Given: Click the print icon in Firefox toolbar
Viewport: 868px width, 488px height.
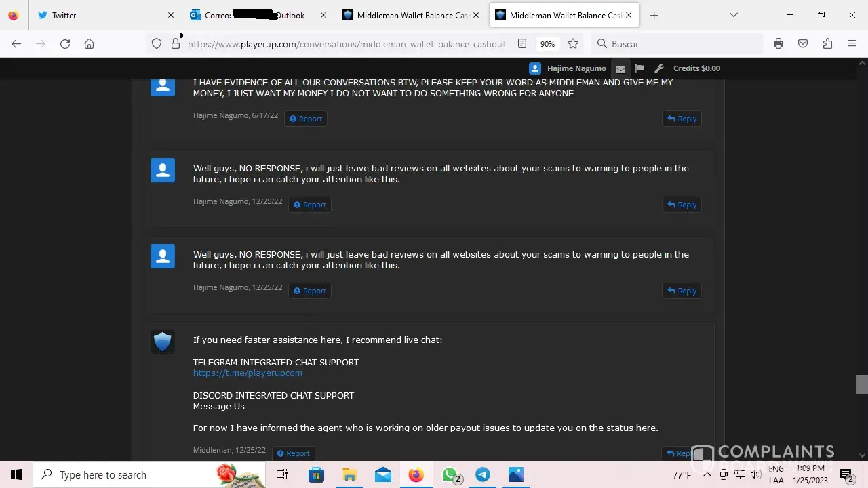Looking at the screenshot, I should coord(778,44).
